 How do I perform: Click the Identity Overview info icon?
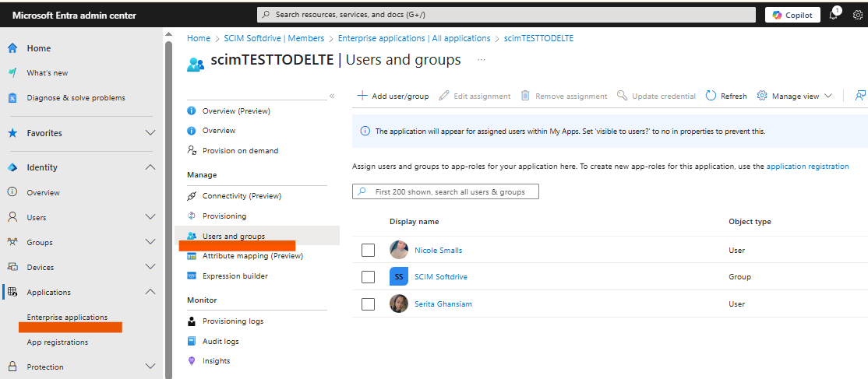point(12,192)
